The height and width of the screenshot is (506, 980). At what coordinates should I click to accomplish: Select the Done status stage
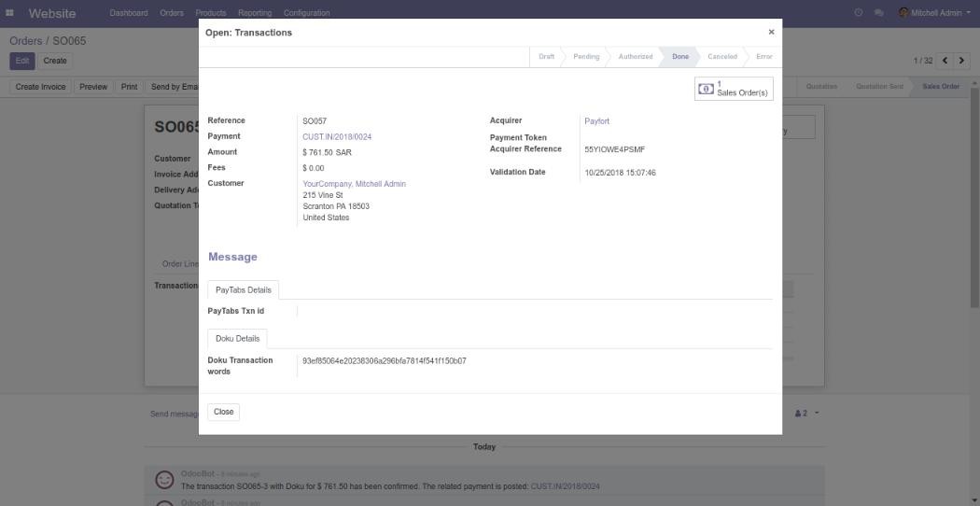[680, 56]
